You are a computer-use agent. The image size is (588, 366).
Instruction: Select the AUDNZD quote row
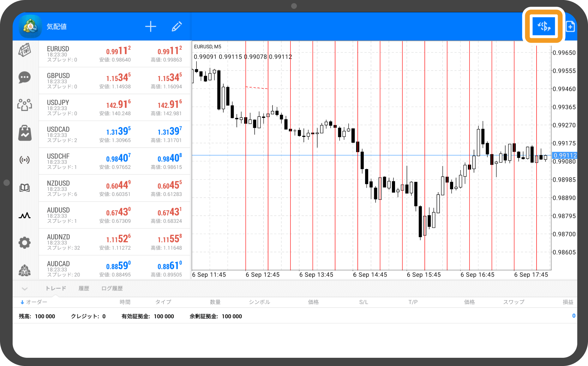click(x=114, y=242)
